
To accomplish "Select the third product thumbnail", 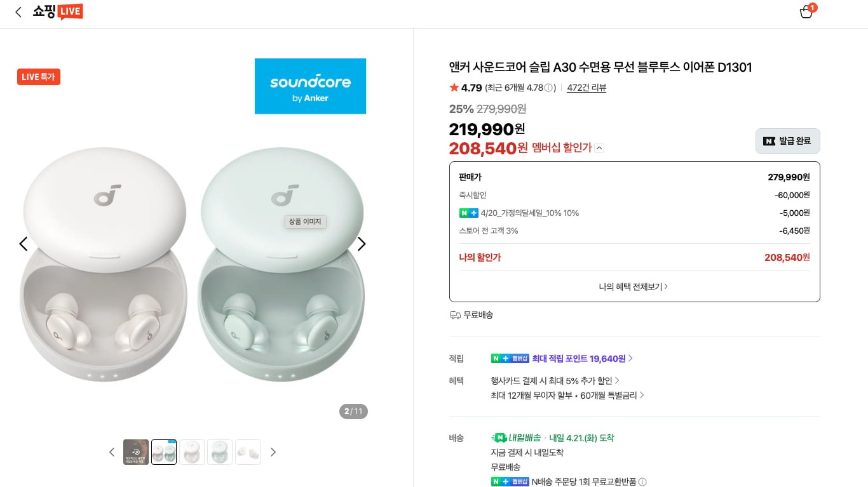I will tap(192, 452).
